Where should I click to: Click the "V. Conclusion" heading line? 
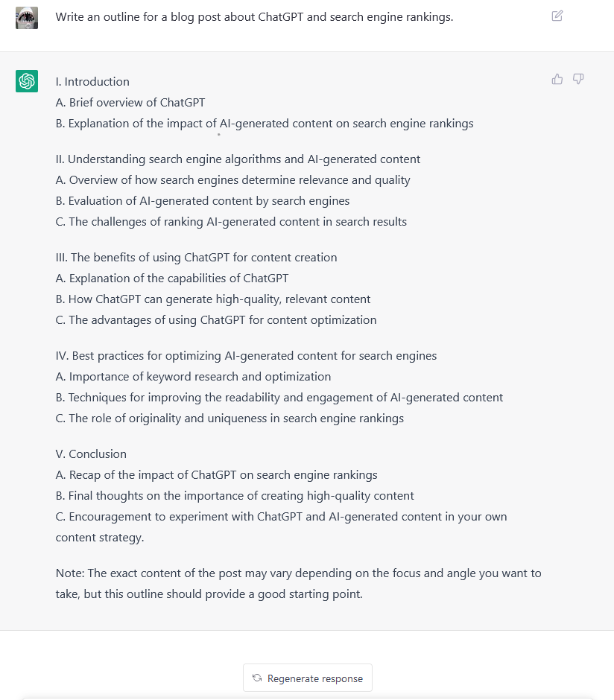[91, 454]
